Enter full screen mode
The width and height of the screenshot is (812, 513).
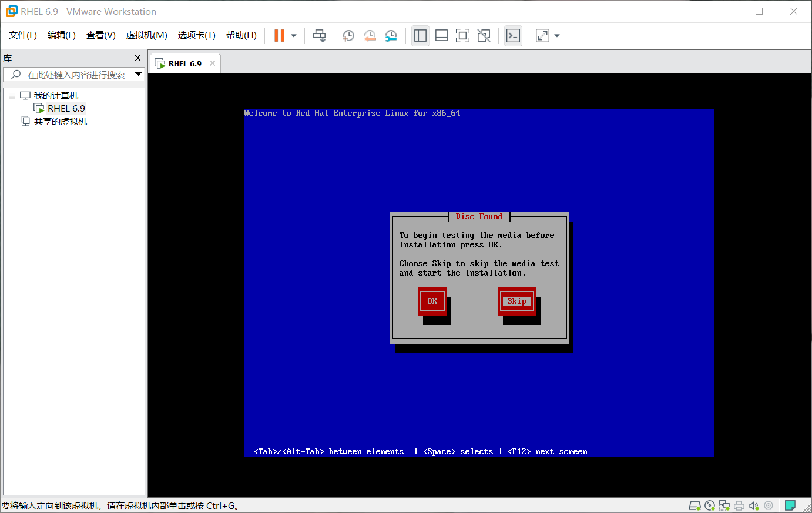[x=462, y=36]
